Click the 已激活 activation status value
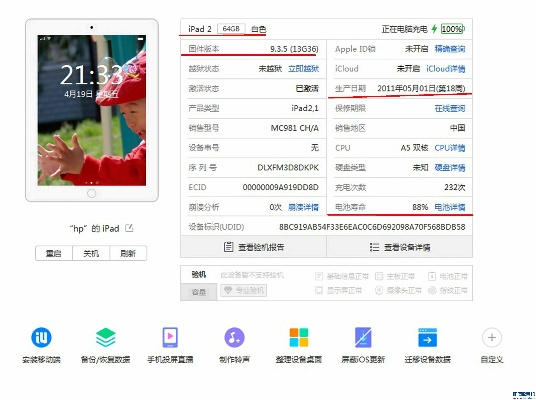 (307, 89)
